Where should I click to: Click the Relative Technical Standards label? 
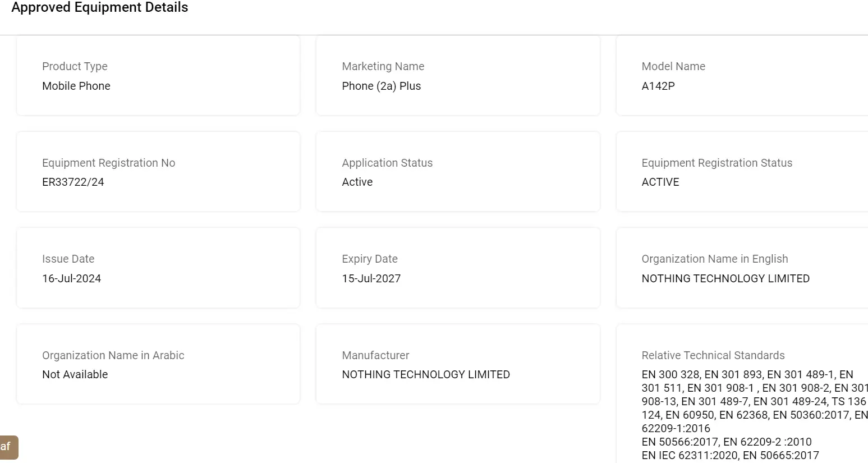tap(713, 355)
